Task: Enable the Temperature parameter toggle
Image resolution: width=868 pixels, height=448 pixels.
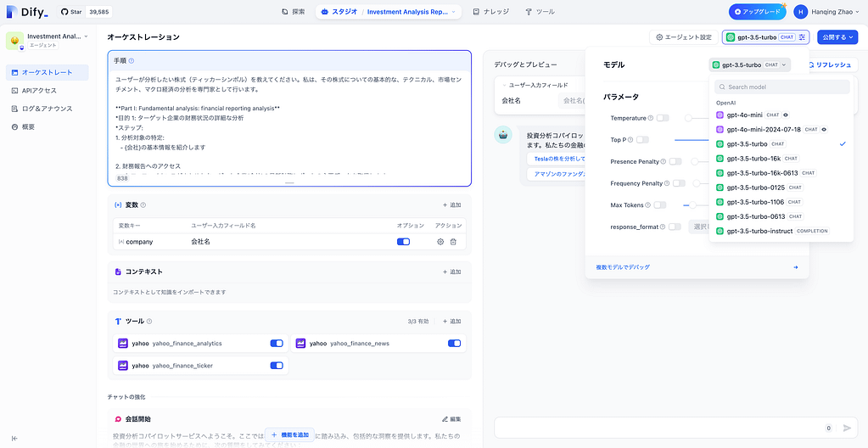Action: pos(662,118)
